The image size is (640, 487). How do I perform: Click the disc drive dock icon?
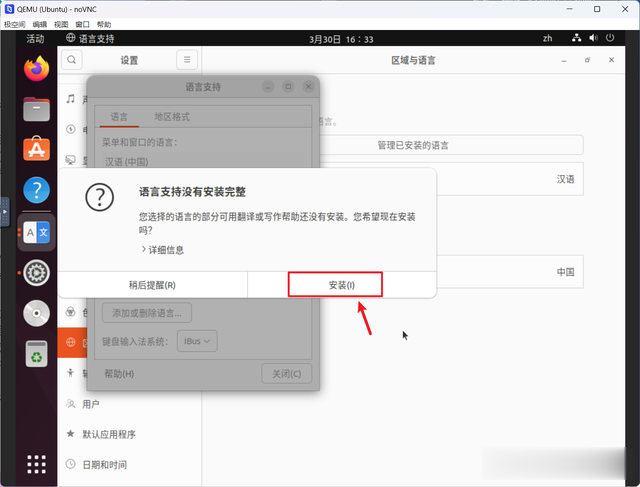(x=36, y=313)
